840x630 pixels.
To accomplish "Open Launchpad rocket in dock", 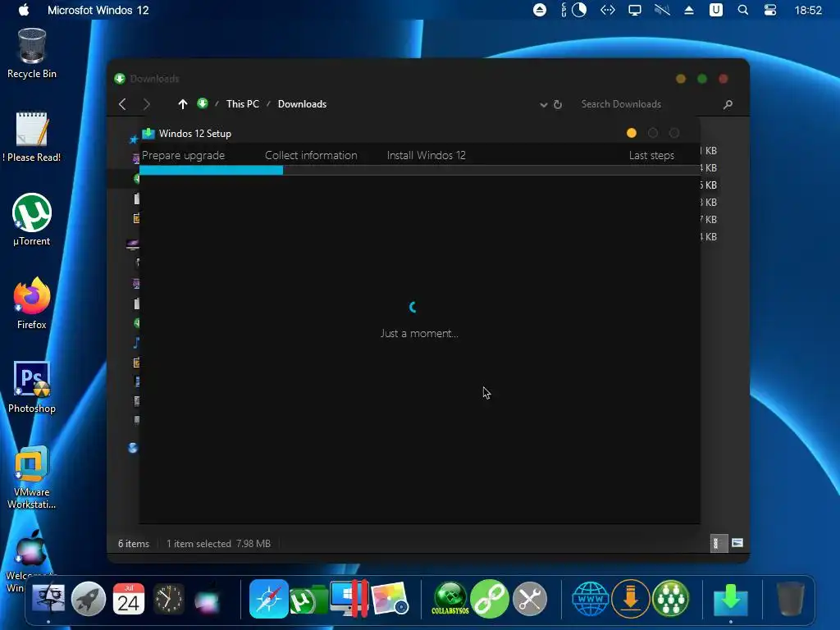I will (x=89, y=598).
